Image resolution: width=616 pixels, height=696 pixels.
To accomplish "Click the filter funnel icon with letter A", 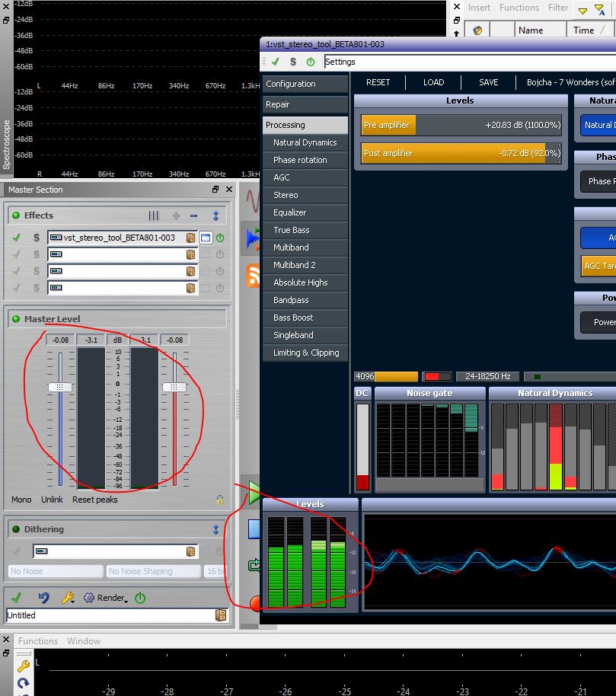I will point(599,10).
